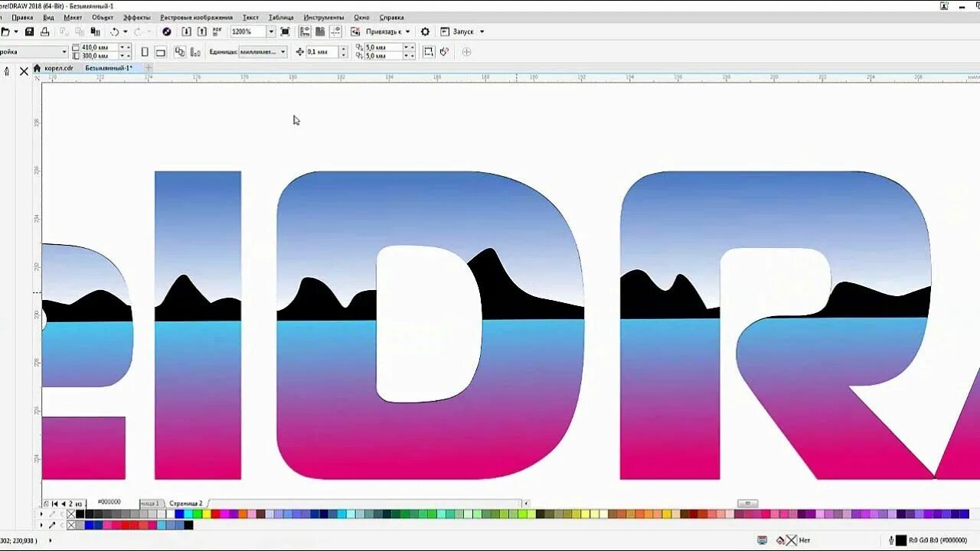Click the fill bucket status icon
Image resolution: width=980 pixels, height=551 pixels.
coord(780,540)
